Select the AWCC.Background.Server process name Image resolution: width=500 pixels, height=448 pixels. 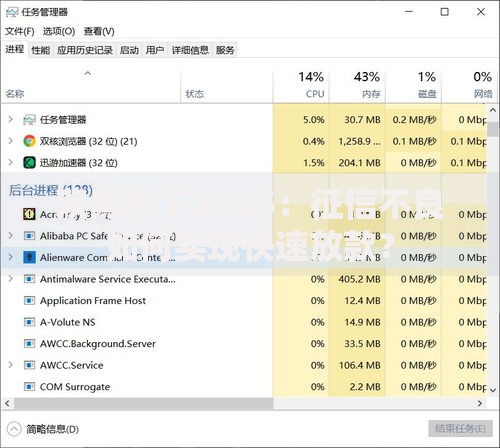coord(98,344)
